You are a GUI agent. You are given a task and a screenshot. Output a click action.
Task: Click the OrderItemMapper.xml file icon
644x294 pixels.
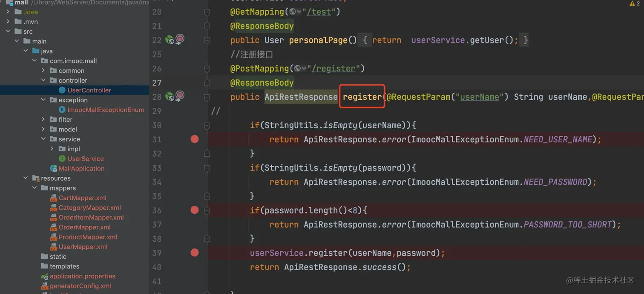click(53, 218)
